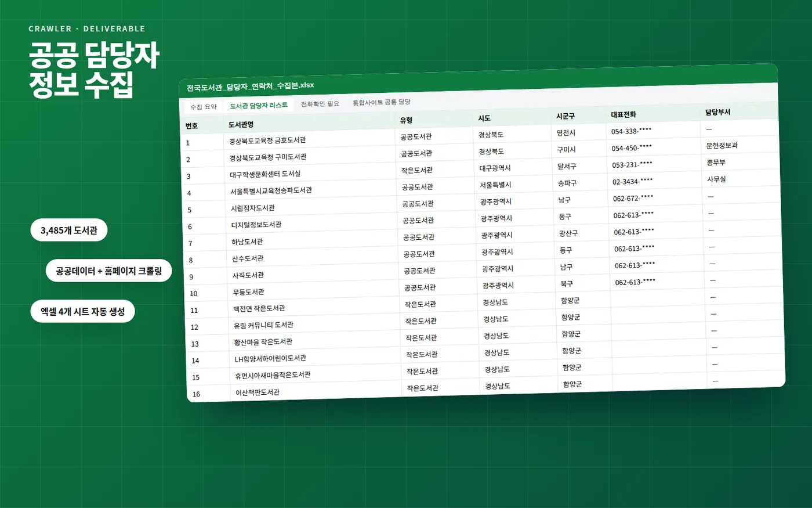Click the 공공데이터 + 홈페이지 크롤링 badge
The image size is (812, 508).
pos(109,271)
